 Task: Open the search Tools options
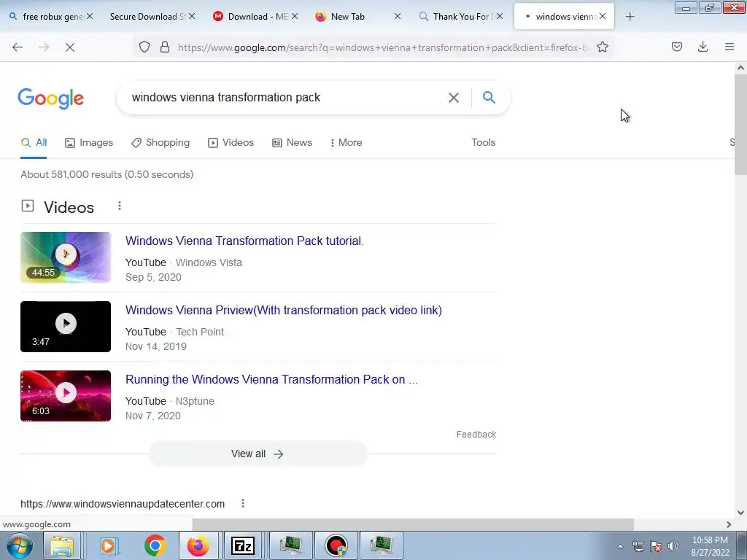(x=483, y=142)
